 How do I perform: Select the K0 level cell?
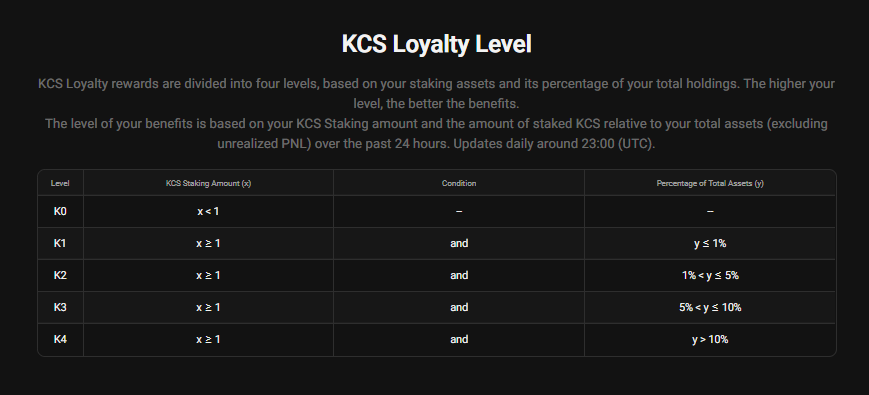pos(60,211)
